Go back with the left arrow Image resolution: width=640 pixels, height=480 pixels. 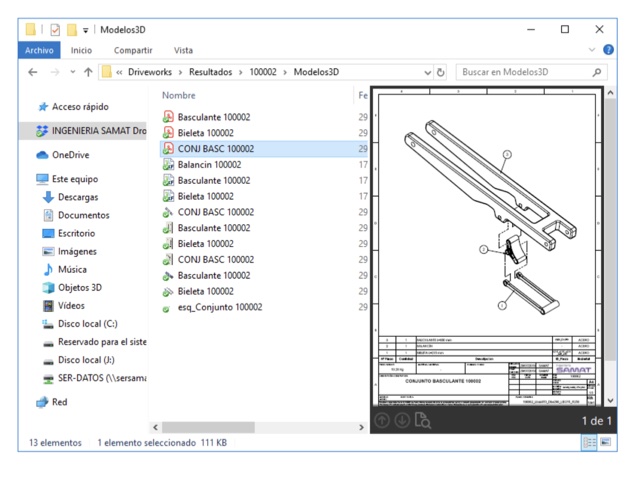point(33,72)
